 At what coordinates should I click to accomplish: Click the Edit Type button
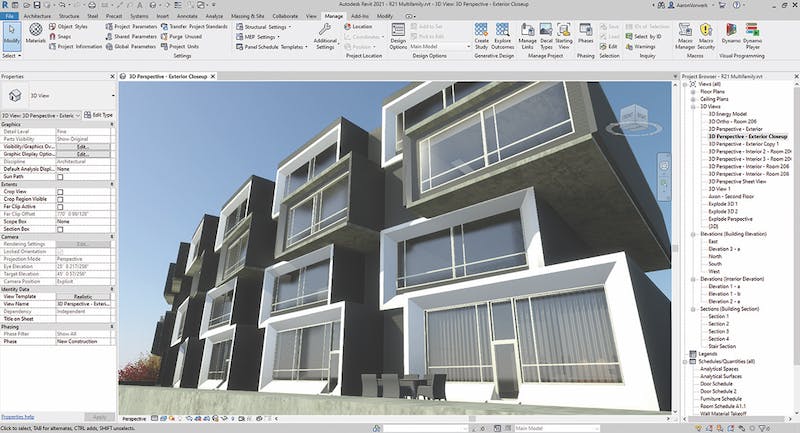tap(98, 115)
